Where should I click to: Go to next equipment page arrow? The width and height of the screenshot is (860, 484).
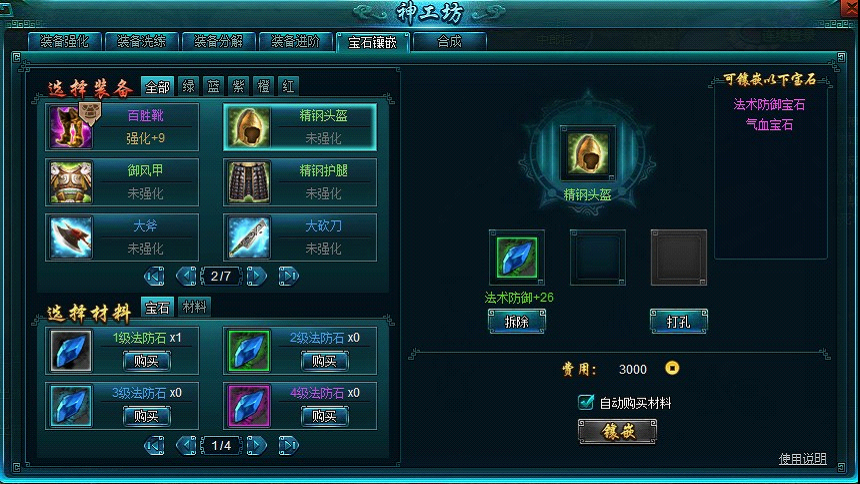pyautogui.click(x=256, y=275)
